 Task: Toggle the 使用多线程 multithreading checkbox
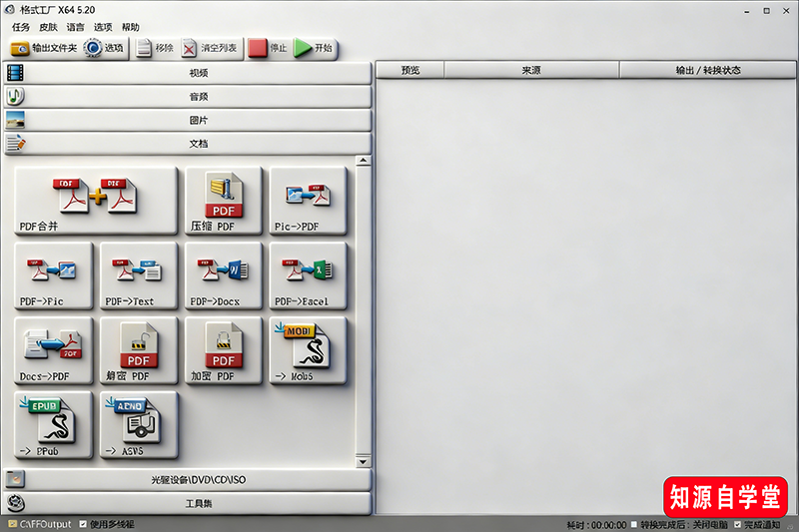point(83,524)
